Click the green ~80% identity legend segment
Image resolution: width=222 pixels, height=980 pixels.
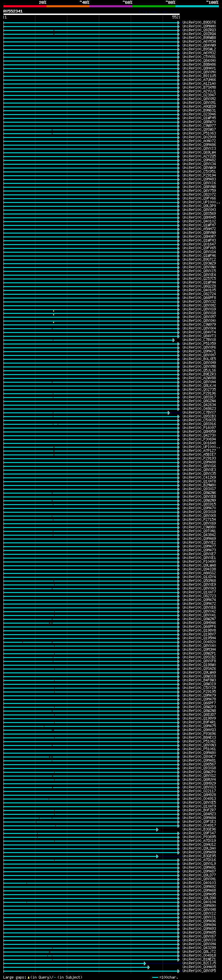coord(154,6)
